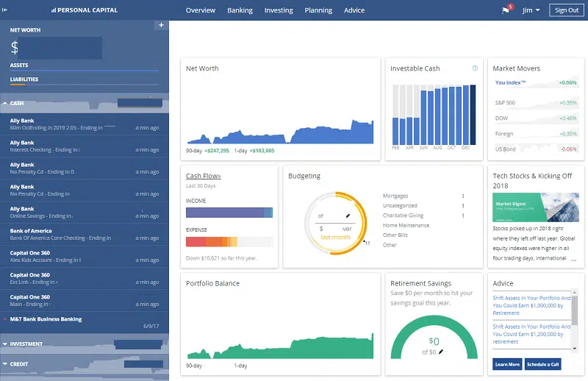Click the Foreign row in Market Movers
This screenshot has width=588, height=381.
point(536,134)
